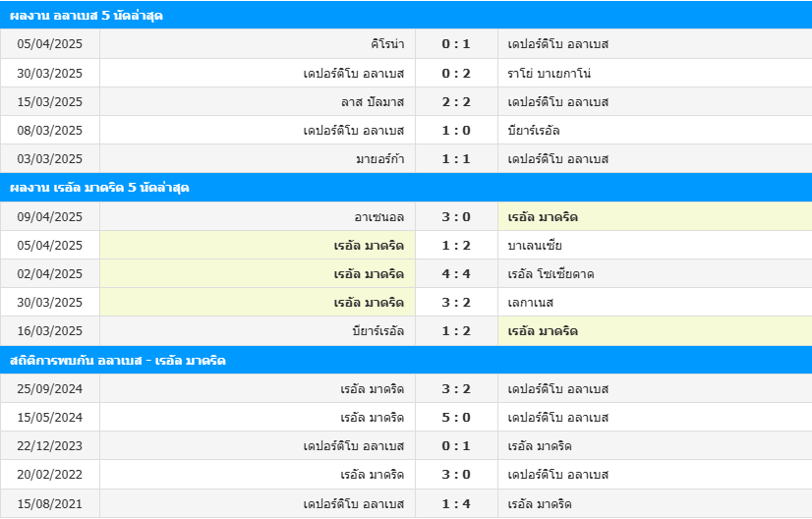The height and width of the screenshot is (519, 812).
Task: Click the 3 : 0 score against อาเซนอล
Action: [x=456, y=217]
